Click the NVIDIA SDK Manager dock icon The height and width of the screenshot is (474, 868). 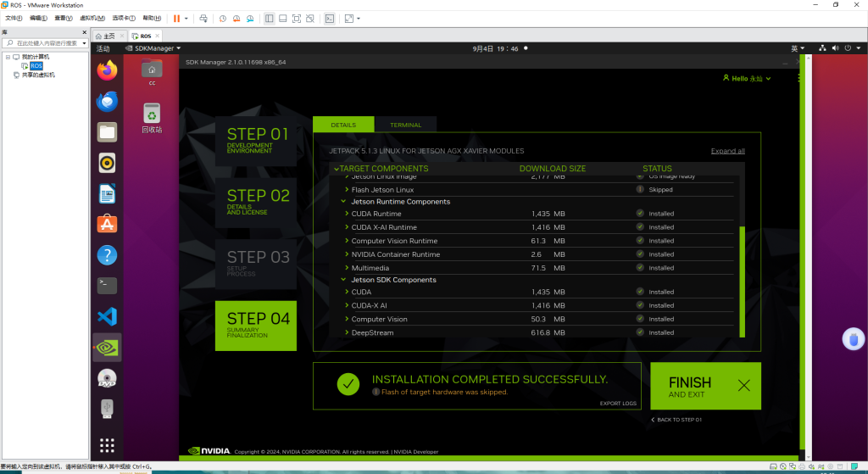pos(107,347)
